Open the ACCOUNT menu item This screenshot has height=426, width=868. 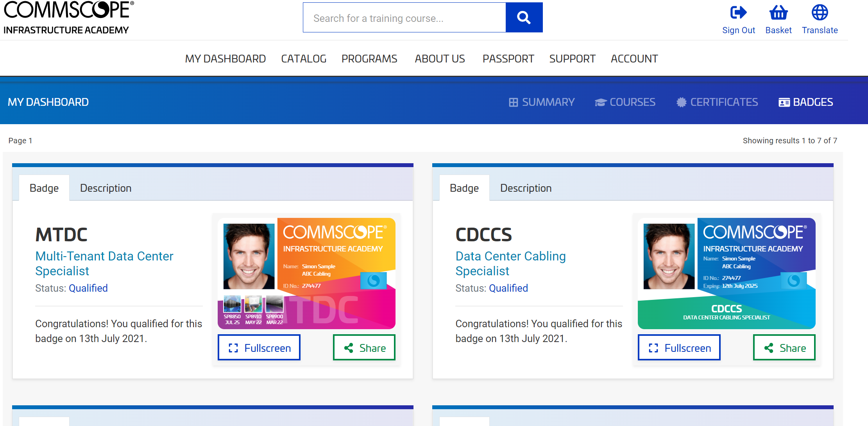click(x=634, y=59)
